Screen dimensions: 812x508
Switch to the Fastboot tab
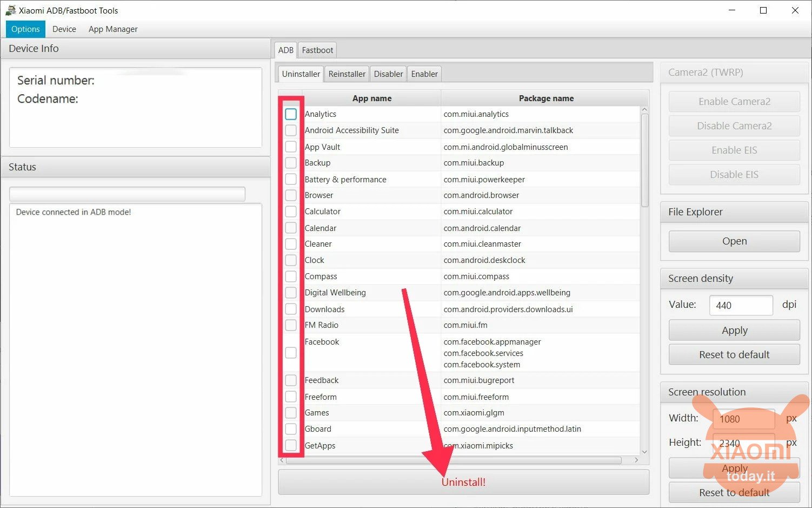pyautogui.click(x=317, y=50)
